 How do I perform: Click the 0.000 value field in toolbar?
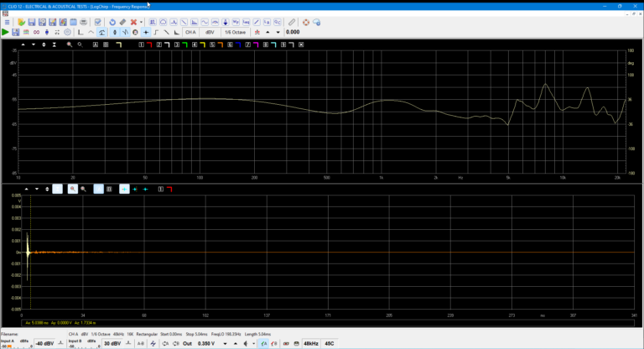[293, 32]
